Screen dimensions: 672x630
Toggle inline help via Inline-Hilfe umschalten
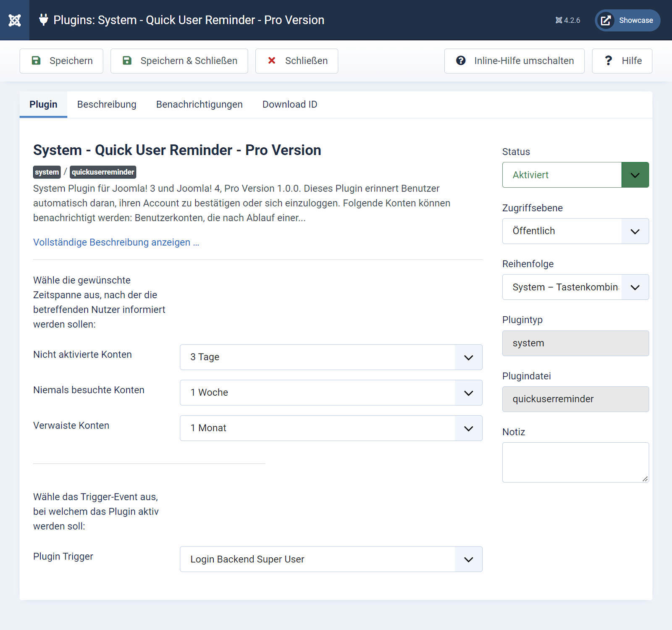(514, 61)
